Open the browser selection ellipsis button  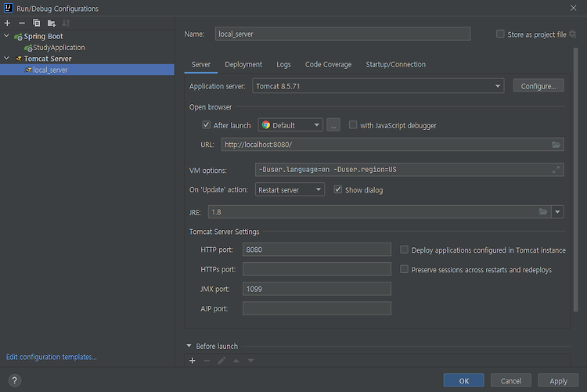pos(333,125)
